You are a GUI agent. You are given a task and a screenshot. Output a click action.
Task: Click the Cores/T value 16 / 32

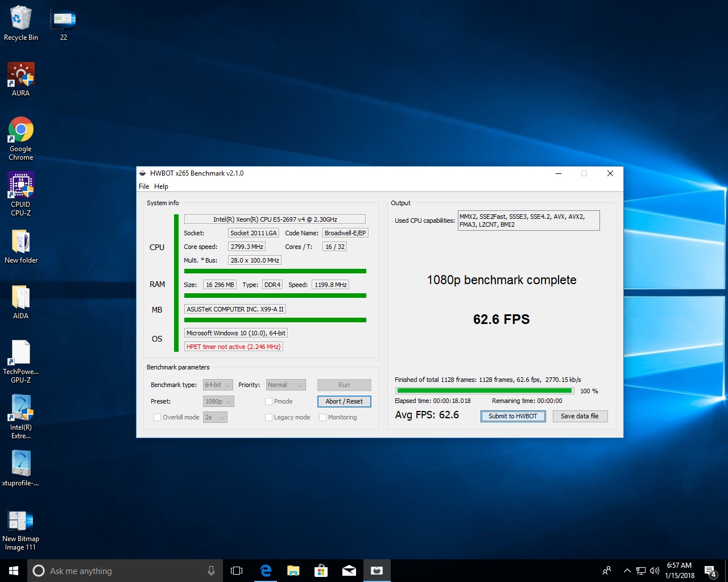click(334, 247)
